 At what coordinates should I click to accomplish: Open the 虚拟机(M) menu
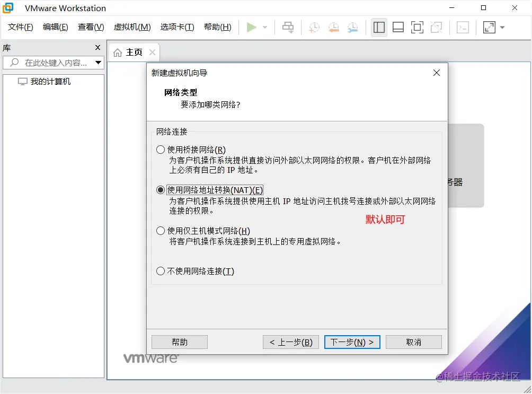pos(132,27)
